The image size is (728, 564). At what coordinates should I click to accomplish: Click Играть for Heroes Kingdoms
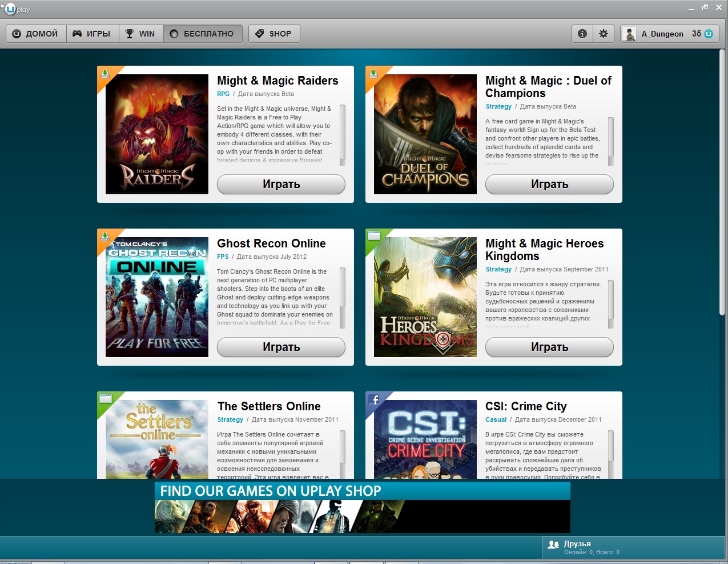(x=549, y=347)
